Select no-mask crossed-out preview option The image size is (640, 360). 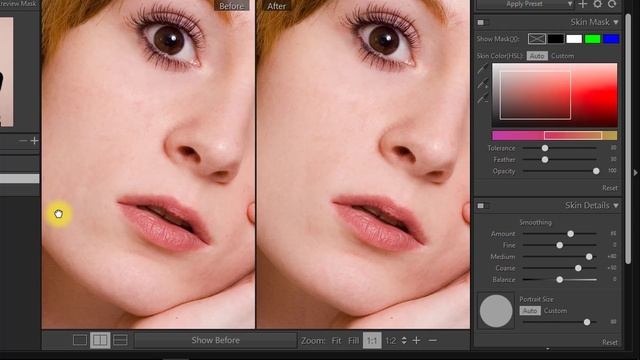(536, 39)
